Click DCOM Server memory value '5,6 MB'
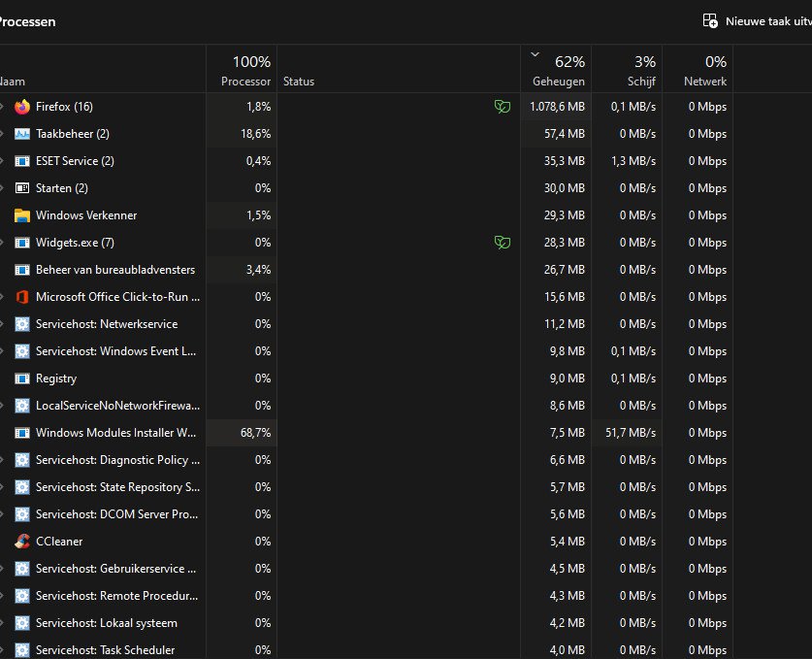This screenshot has width=812, height=659. 568,514
